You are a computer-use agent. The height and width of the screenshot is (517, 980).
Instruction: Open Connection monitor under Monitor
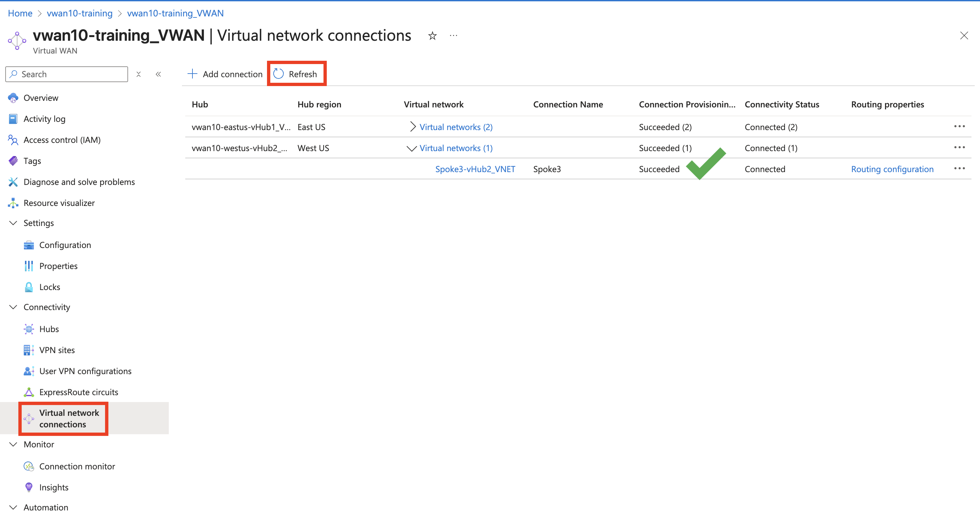77,466
